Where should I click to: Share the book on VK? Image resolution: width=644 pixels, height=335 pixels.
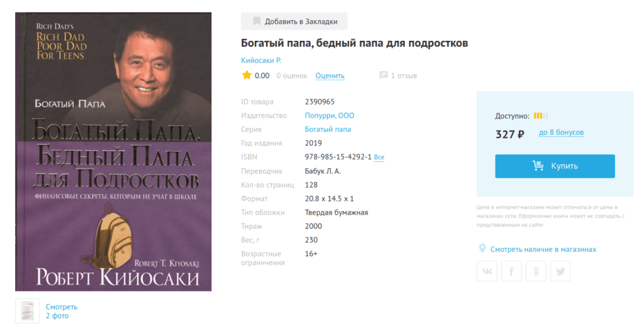tap(487, 271)
